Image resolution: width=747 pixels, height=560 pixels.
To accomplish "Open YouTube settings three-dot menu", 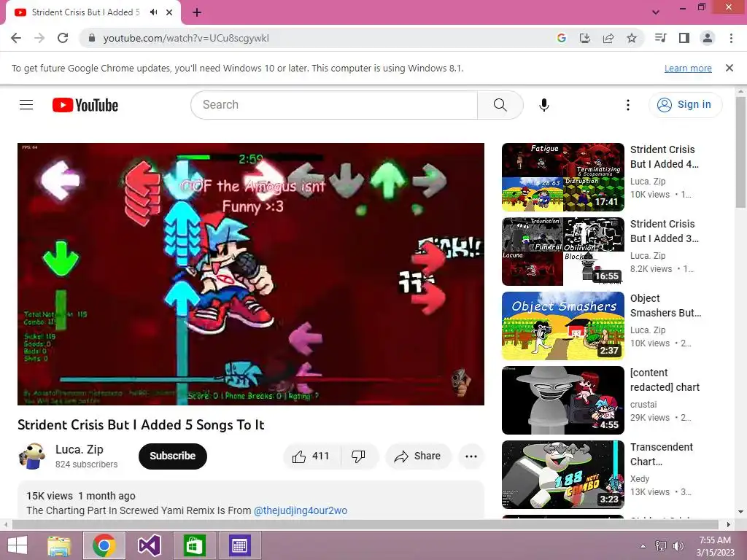I will (x=628, y=105).
